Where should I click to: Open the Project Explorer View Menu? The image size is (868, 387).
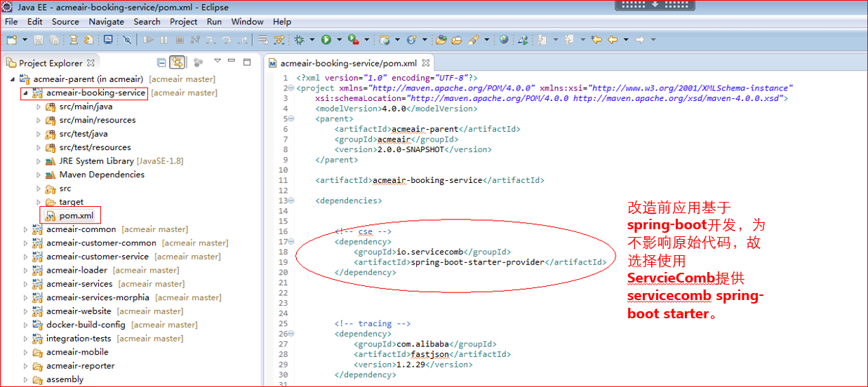pyautogui.click(x=218, y=62)
